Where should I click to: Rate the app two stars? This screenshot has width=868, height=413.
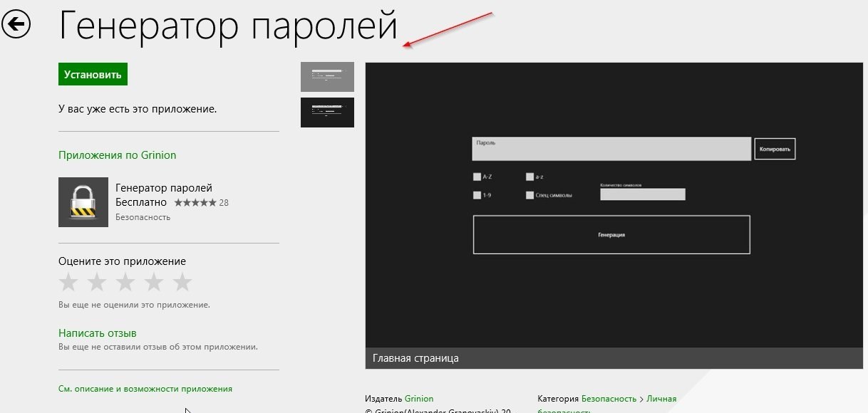coord(97,283)
